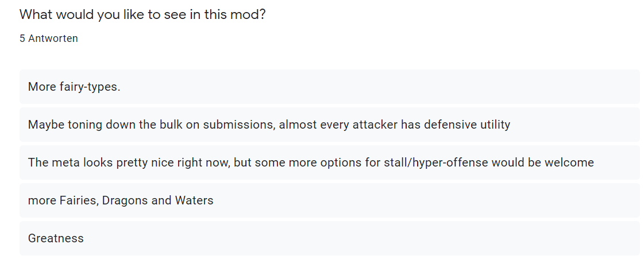Click the word 'Fairies' in fourth answer
The width and height of the screenshot is (644, 267).
(79, 201)
